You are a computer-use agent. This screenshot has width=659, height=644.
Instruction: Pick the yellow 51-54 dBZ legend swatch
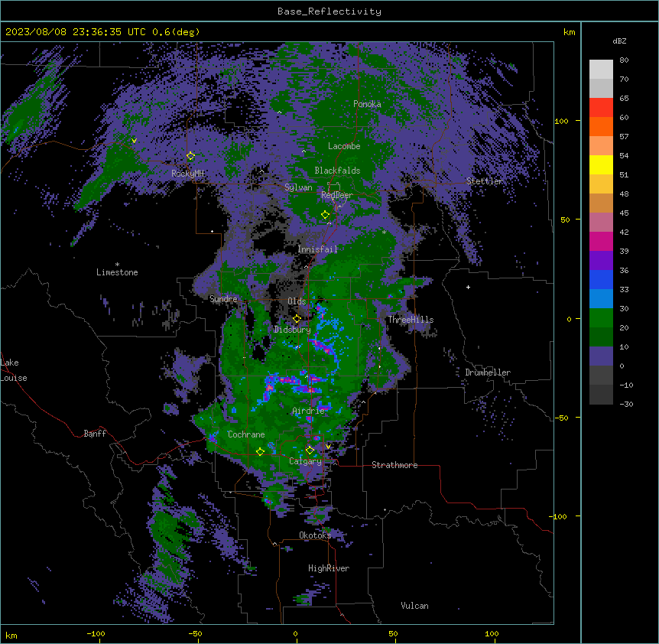(x=601, y=165)
